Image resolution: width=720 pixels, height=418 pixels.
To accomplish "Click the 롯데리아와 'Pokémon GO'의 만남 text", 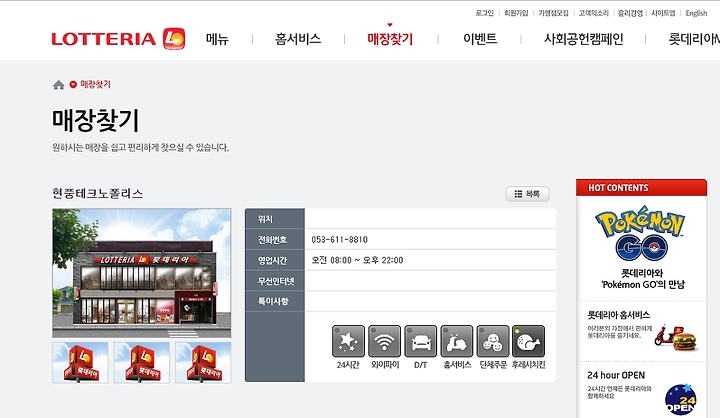I will coord(642,279).
